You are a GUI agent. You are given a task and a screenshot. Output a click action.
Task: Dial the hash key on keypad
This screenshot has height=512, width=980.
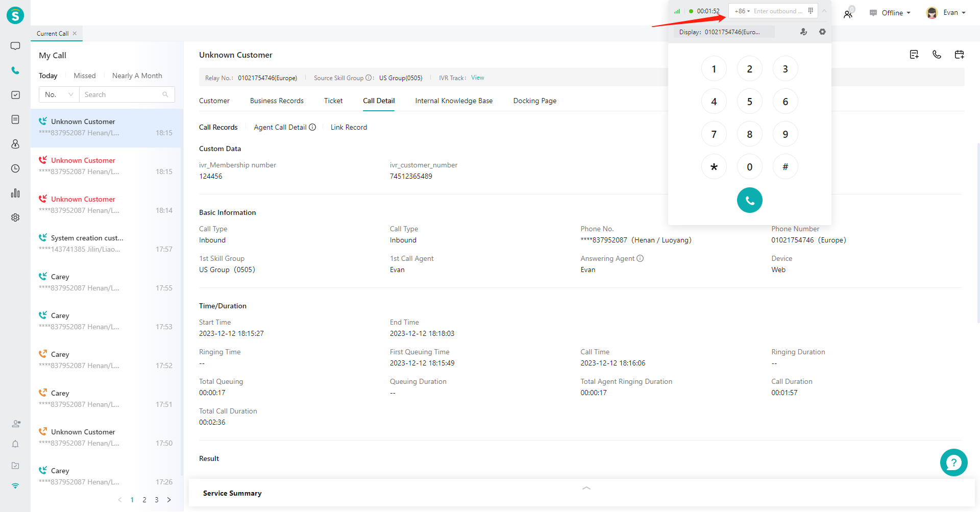786,167
